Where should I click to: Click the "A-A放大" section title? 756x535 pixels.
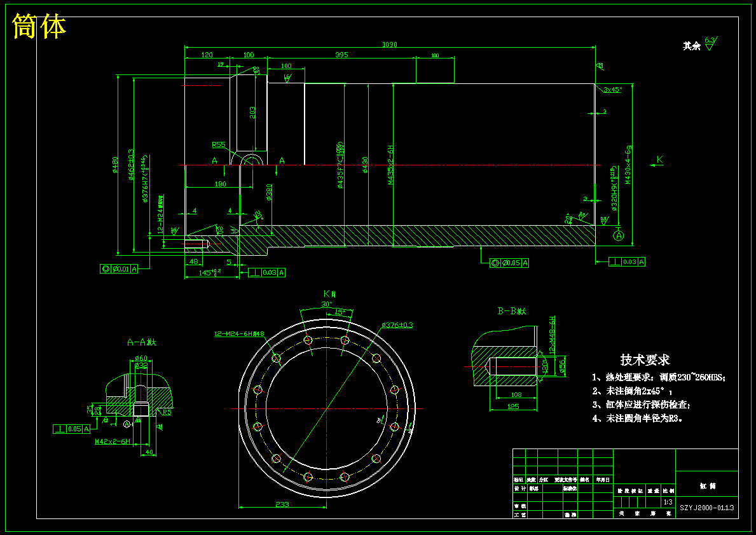tap(141, 342)
